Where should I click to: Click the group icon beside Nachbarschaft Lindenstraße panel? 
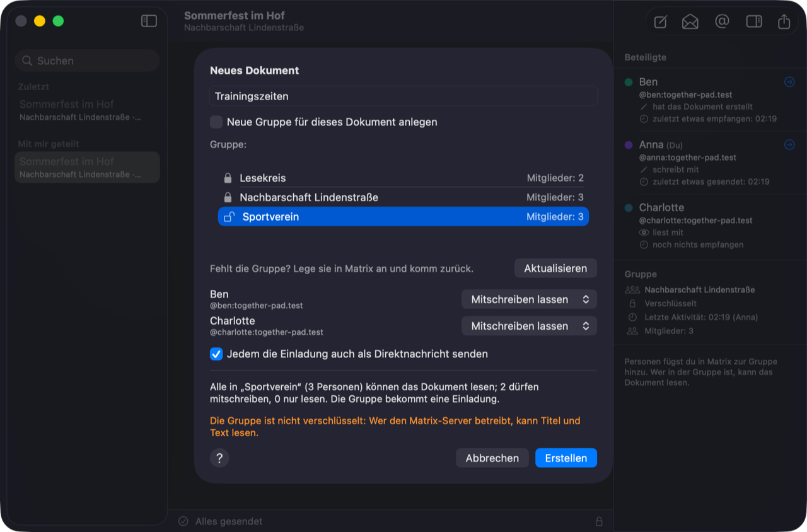632,290
